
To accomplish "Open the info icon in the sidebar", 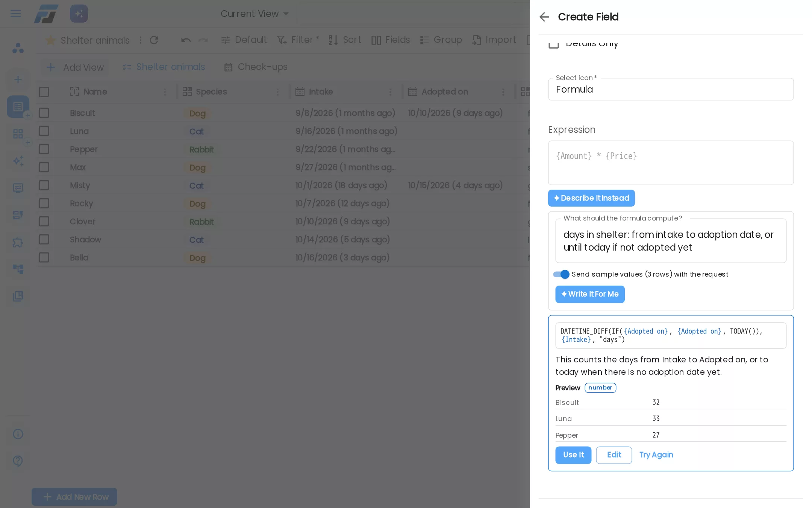I will coord(18,434).
